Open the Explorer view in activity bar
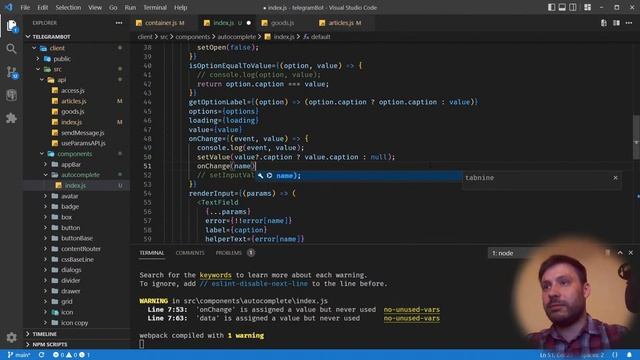640x360 pixels. [x=11, y=26]
